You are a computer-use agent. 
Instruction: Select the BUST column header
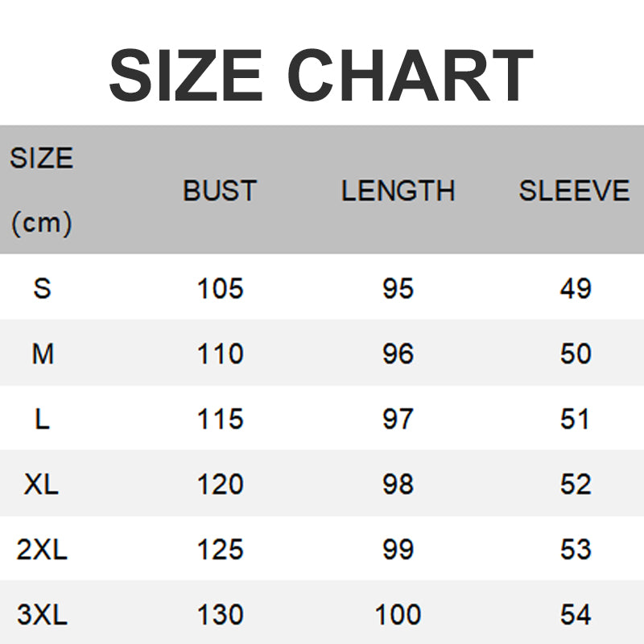click(220, 191)
